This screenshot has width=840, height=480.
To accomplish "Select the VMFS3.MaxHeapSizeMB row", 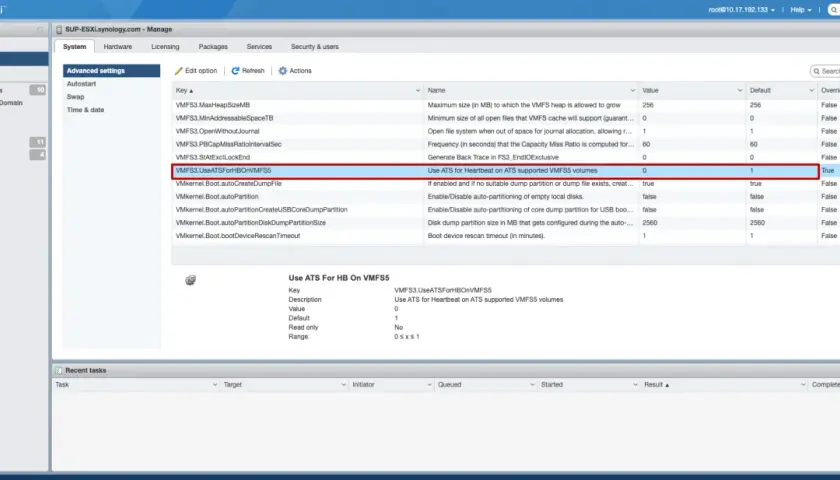I will (x=506, y=105).
